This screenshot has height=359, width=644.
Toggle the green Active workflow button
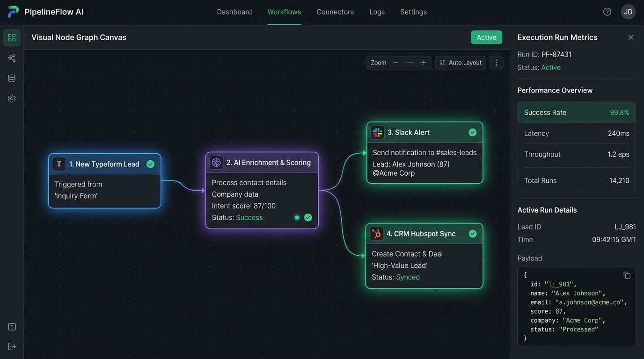(486, 37)
